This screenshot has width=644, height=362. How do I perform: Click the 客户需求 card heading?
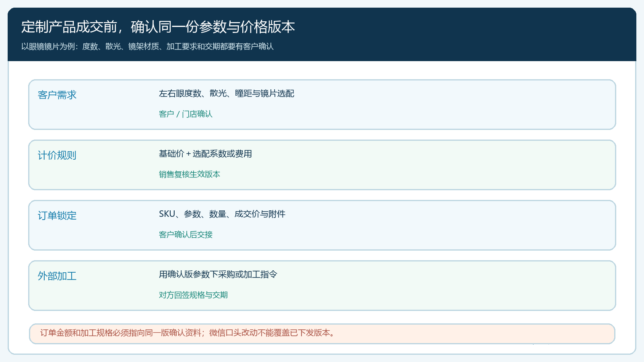(57, 95)
